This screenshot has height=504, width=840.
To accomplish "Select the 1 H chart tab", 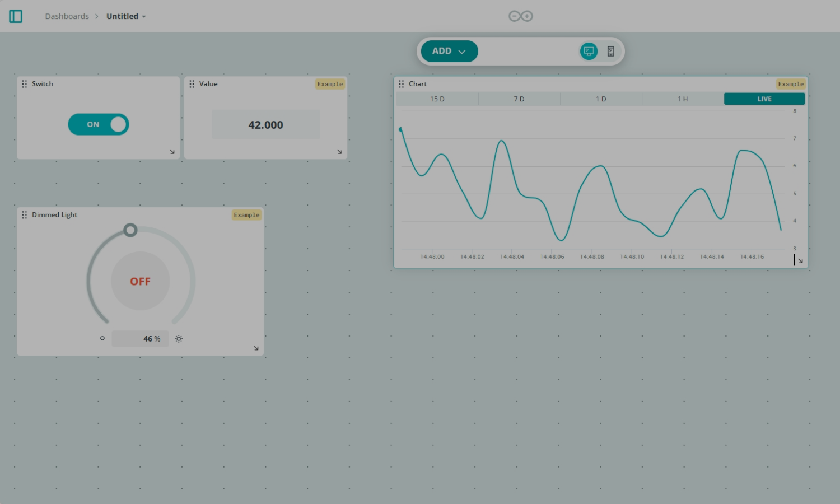I will point(683,99).
